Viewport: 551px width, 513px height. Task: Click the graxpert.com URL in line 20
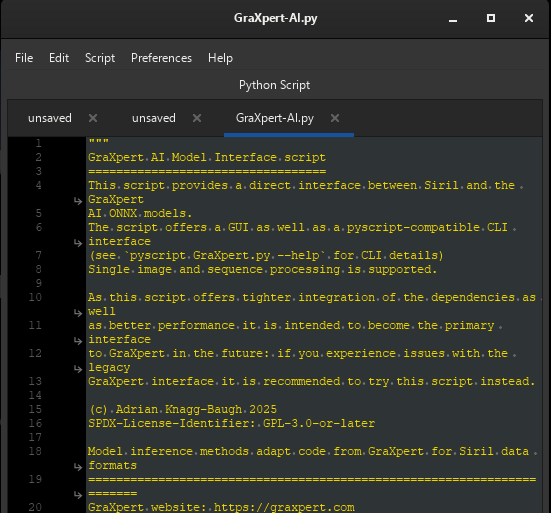pos(284,507)
